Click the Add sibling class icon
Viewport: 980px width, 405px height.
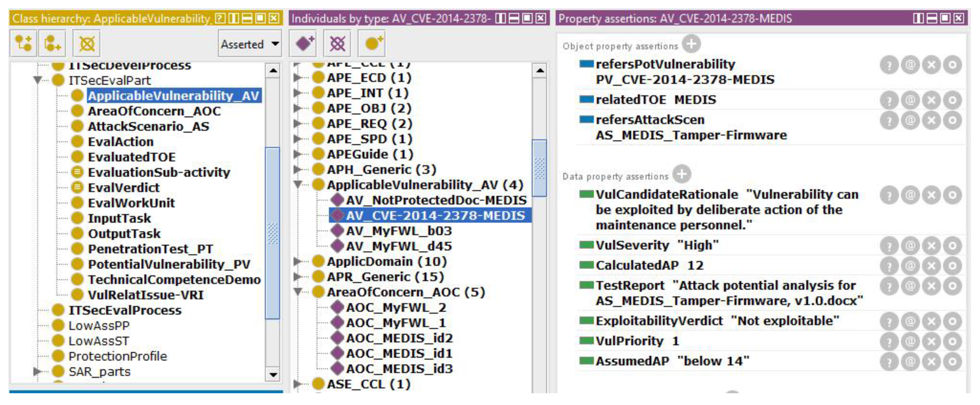52,43
